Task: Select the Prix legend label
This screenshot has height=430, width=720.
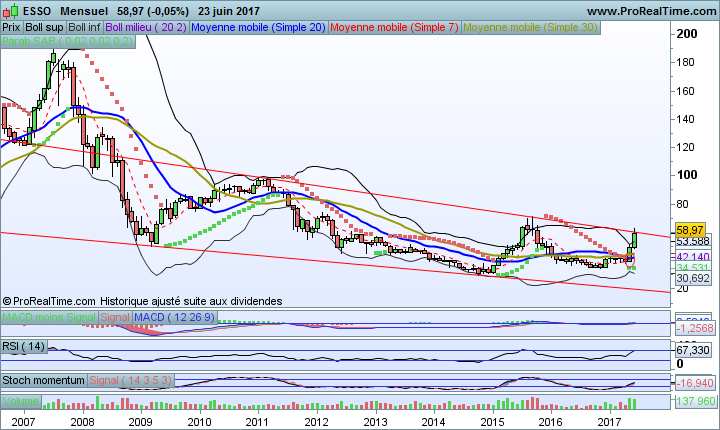Action: pyautogui.click(x=11, y=28)
